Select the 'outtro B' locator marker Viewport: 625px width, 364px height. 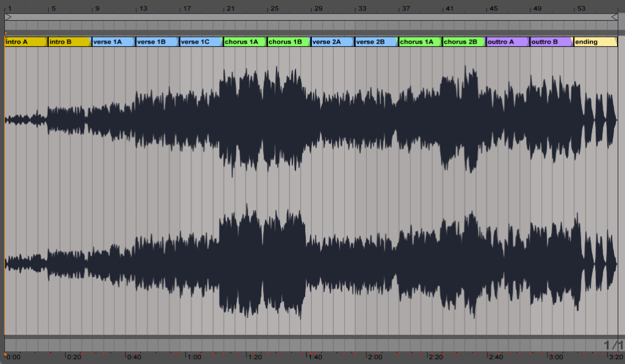click(552, 42)
